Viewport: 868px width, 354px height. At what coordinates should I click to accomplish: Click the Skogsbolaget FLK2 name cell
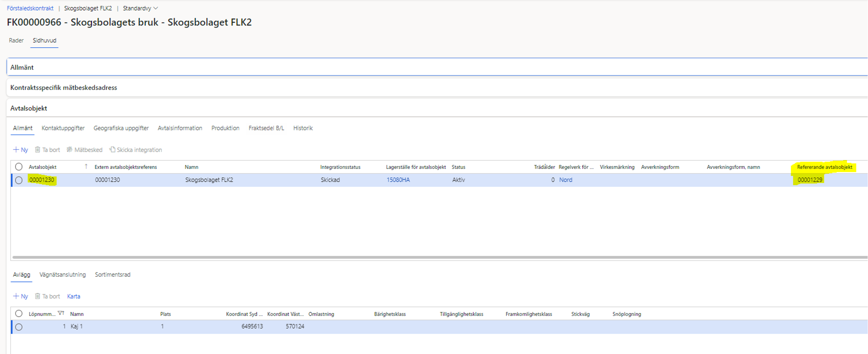209,180
